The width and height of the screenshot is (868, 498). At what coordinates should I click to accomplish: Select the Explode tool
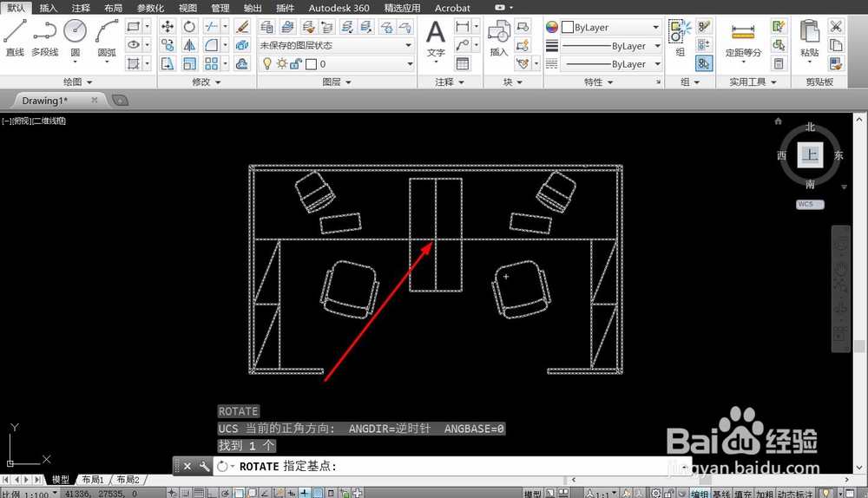(x=242, y=45)
